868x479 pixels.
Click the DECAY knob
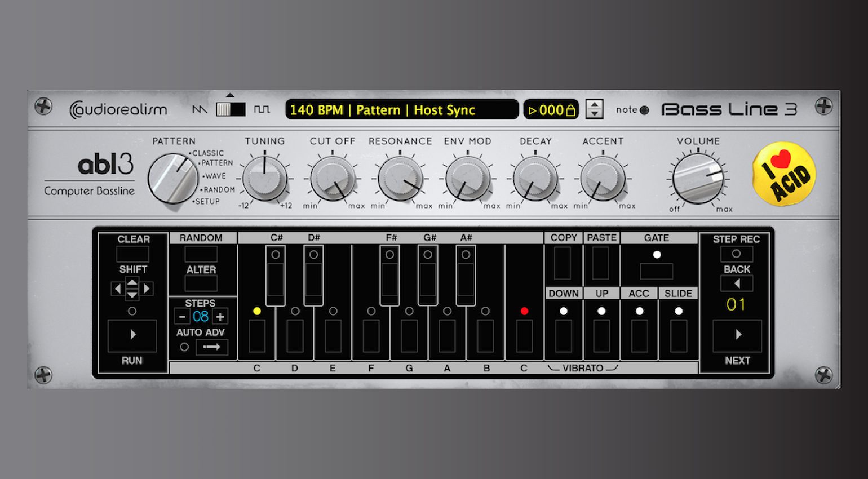[535, 179]
